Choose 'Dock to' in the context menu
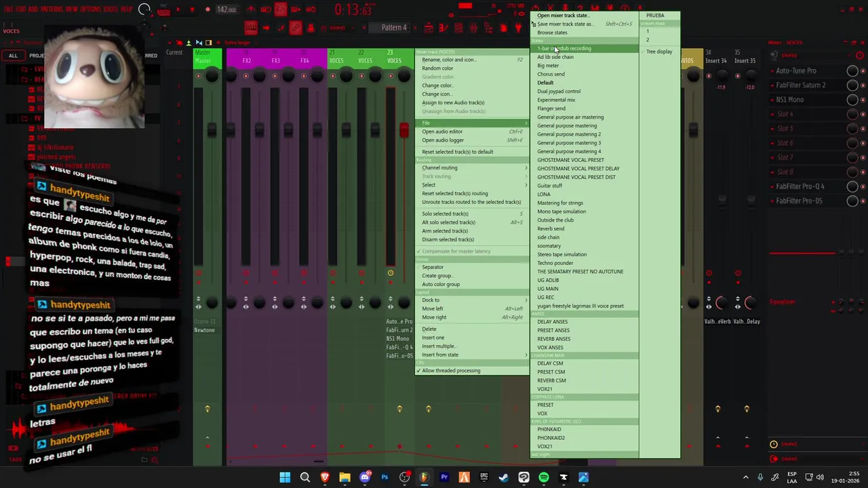Image resolution: width=868 pixels, height=488 pixels. tap(471, 300)
